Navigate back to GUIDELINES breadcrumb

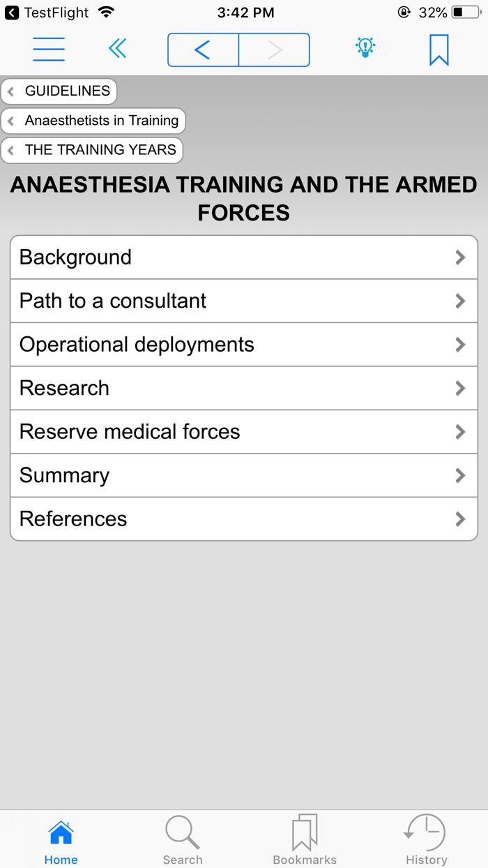click(x=59, y=91)
